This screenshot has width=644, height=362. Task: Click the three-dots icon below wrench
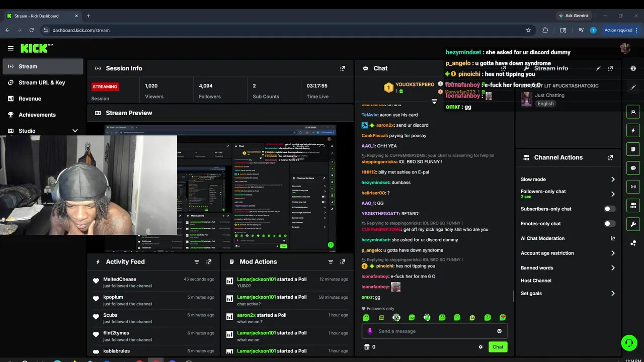tap(633, 243)
